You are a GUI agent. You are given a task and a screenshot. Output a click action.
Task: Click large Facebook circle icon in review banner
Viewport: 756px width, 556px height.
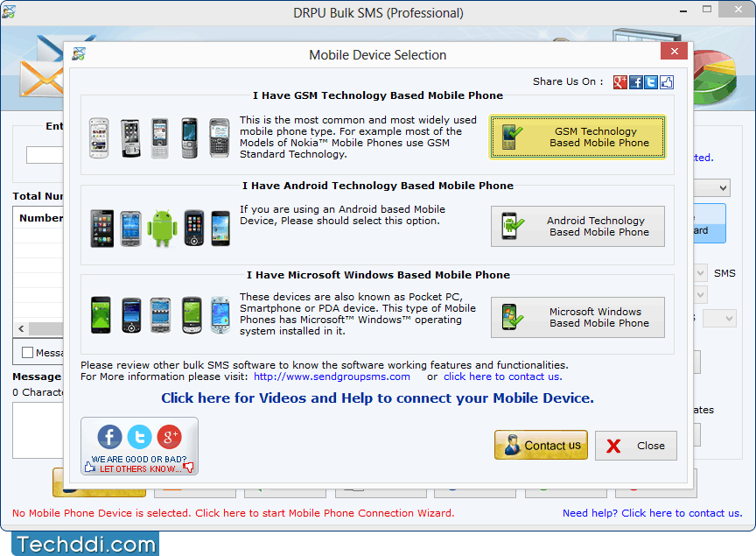click(109, 437)
